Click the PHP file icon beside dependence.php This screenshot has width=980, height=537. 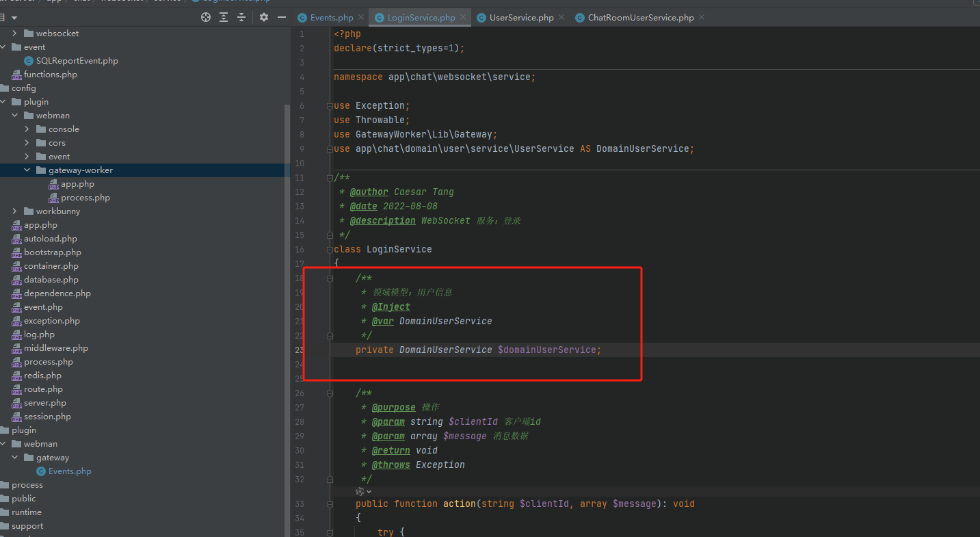16,293
